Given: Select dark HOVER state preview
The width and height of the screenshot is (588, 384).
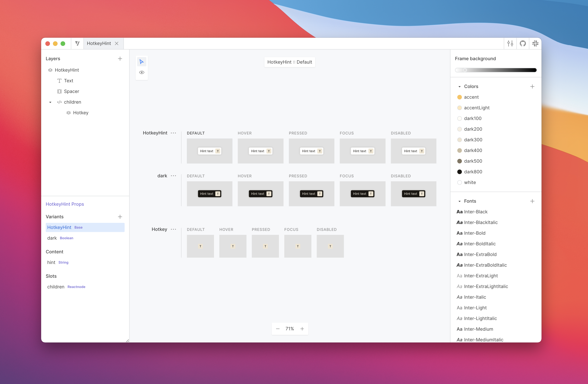Looking at the screenshot, I should (260, 194).
